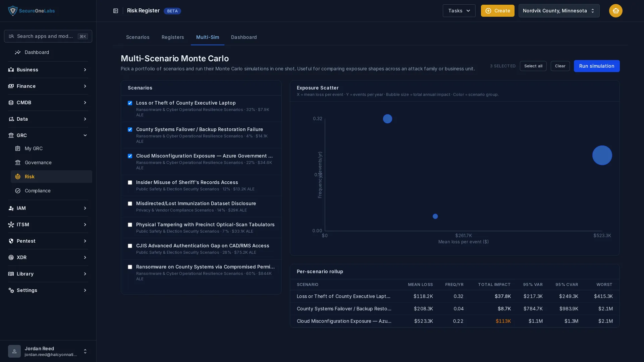Image resolution: width=644 pixels, height=362 pixels.
Task: Click the small bubble near 0.04 frequency
Action: 435,216
